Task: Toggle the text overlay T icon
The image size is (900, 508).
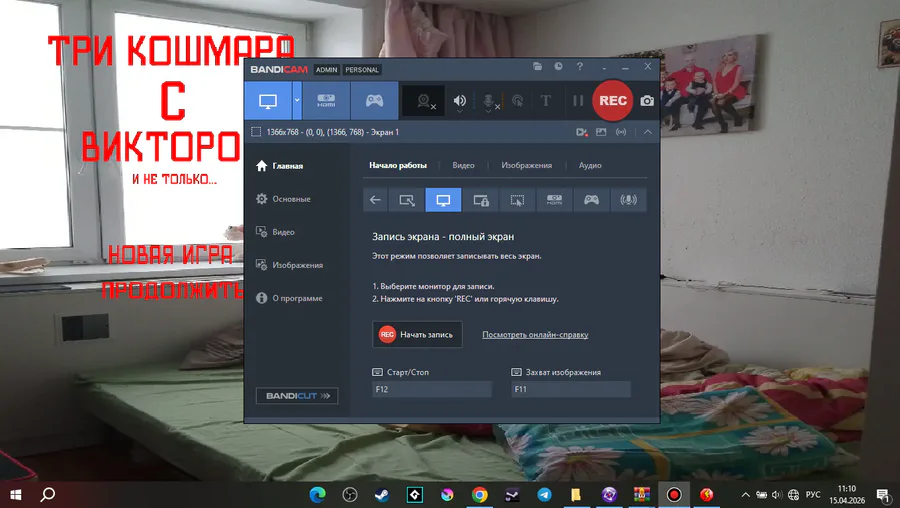Action: tap(546, 101)
